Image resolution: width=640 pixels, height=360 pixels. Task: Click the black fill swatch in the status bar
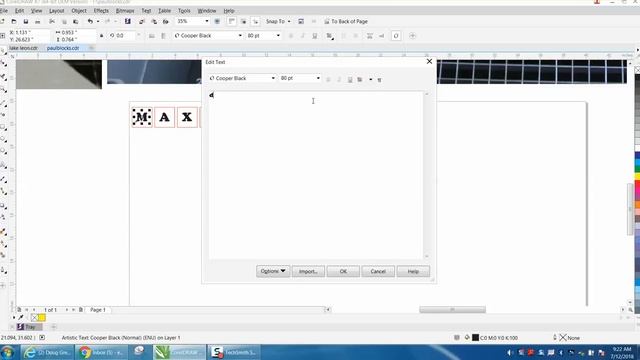(x=476, y=338)
